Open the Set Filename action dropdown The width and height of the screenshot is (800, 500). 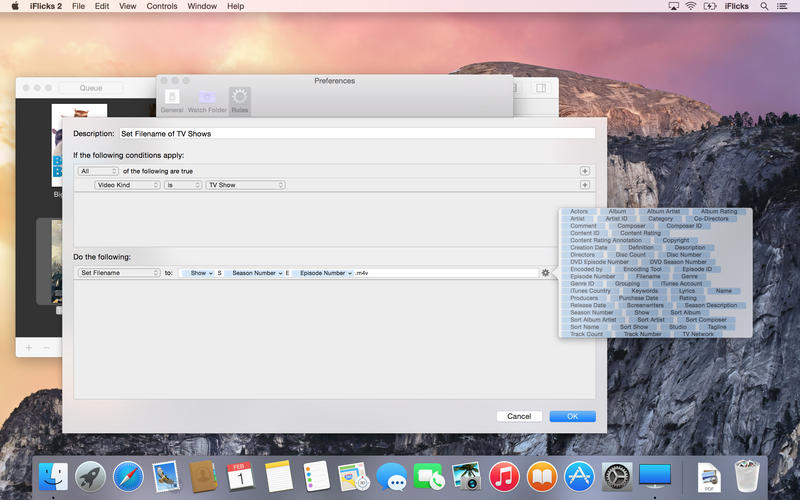119,273
